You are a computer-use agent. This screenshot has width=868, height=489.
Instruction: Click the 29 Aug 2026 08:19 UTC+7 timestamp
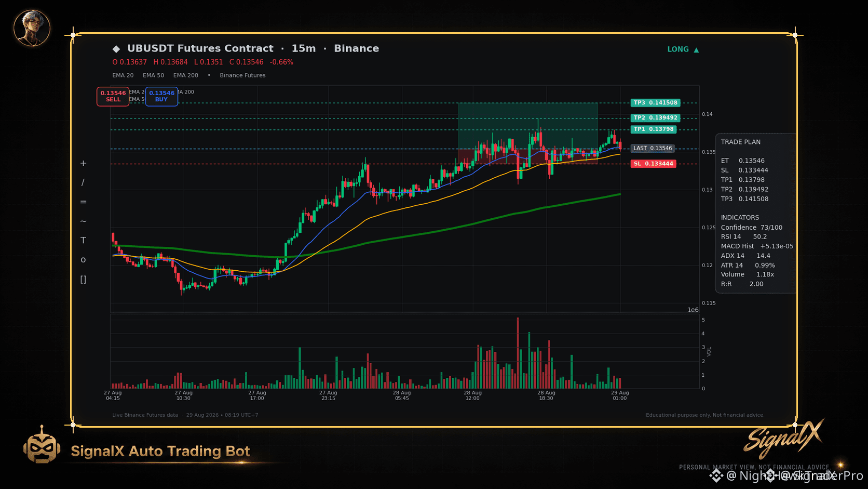222,415
